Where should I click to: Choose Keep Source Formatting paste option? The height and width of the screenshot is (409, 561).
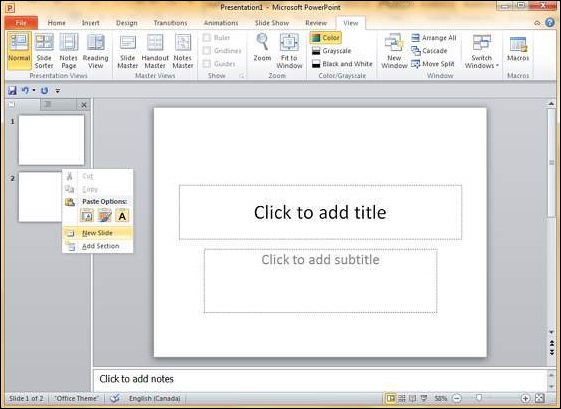click(105, 216)
